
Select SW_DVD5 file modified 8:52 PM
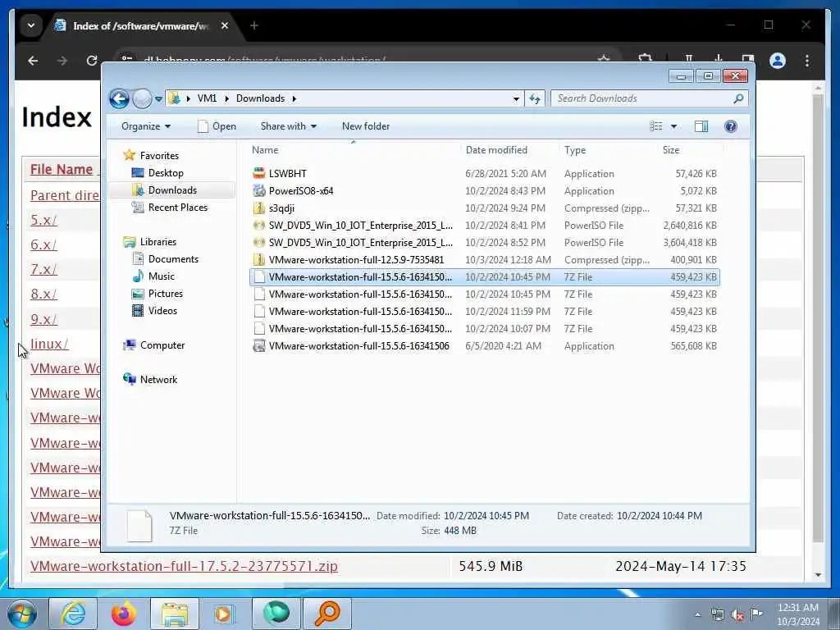(x=484, y=243)
